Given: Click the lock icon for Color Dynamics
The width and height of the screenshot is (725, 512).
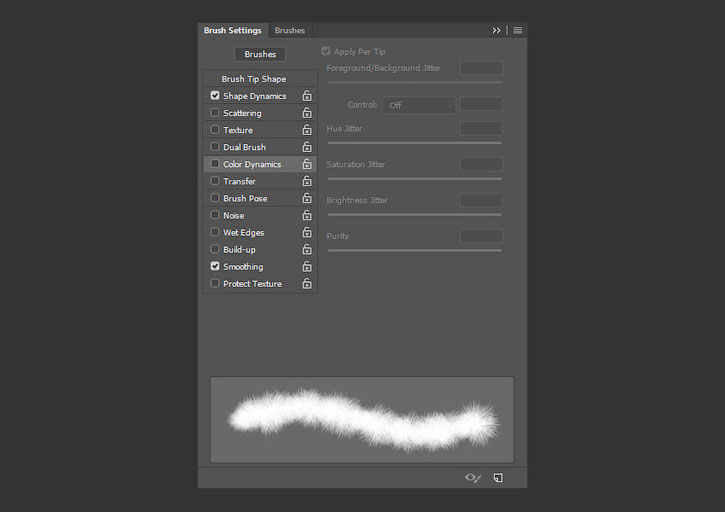Looking at the screenshot, I should pos(307,164).
